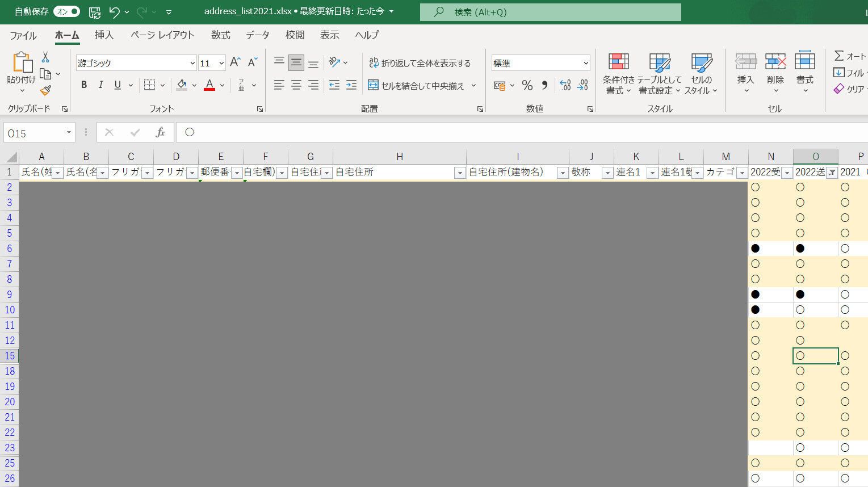The width and height of the screenshot is (868, 487).
Task: Toggle the AutoSave switch off
Action: pyautogui.click(x=66, y=12)
